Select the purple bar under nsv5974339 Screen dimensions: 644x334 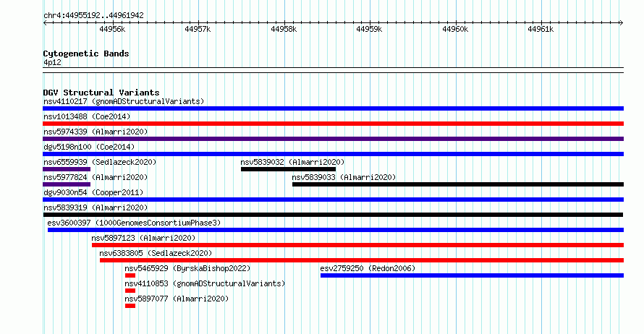click(333, 139)
